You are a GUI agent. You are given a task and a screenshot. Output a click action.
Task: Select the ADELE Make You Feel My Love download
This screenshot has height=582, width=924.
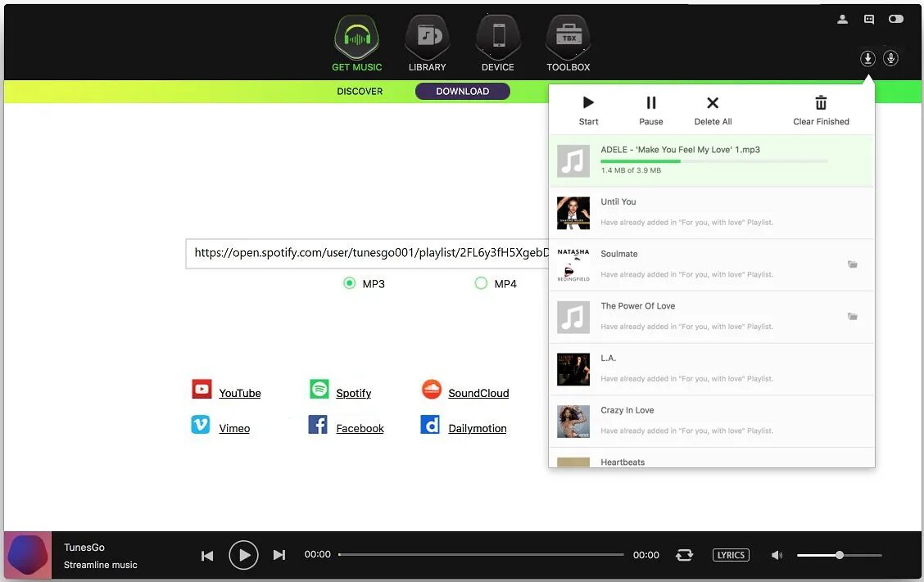[x=711, y=160]
